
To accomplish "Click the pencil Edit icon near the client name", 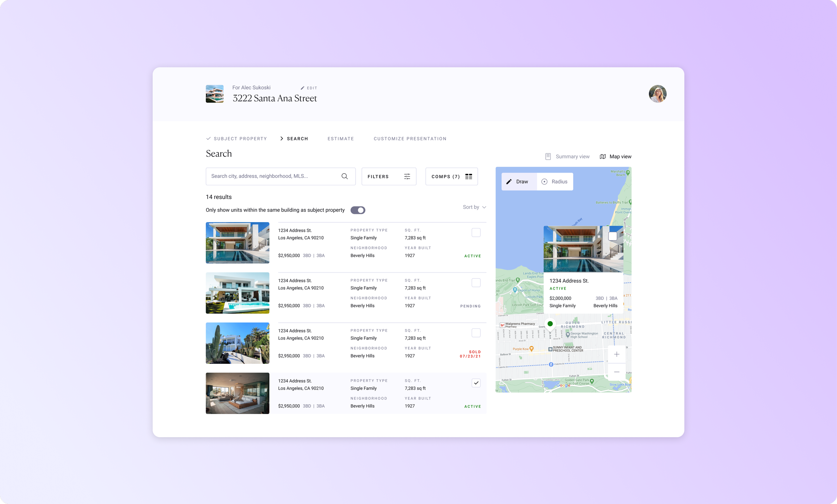I will point(302,88).
